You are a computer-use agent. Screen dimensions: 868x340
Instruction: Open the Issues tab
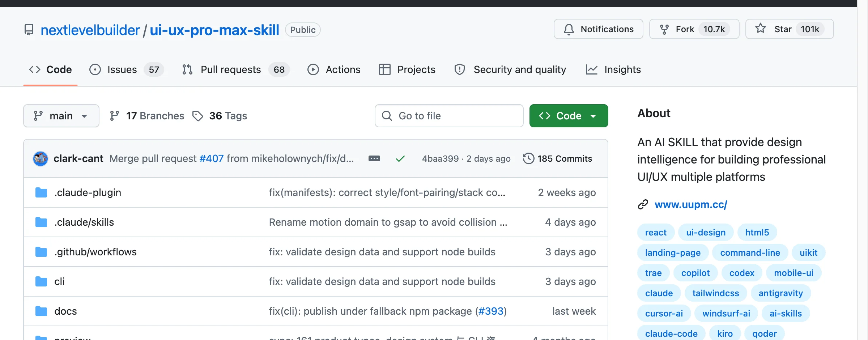(127, 69)
